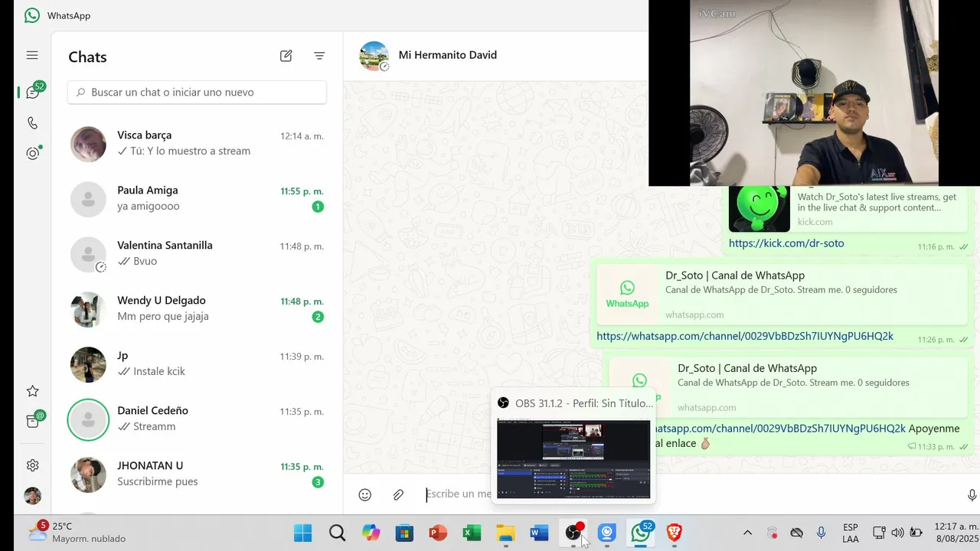
Task: Click the network icon in system tray
Action: pyautogui.click(x=879, y=533)
